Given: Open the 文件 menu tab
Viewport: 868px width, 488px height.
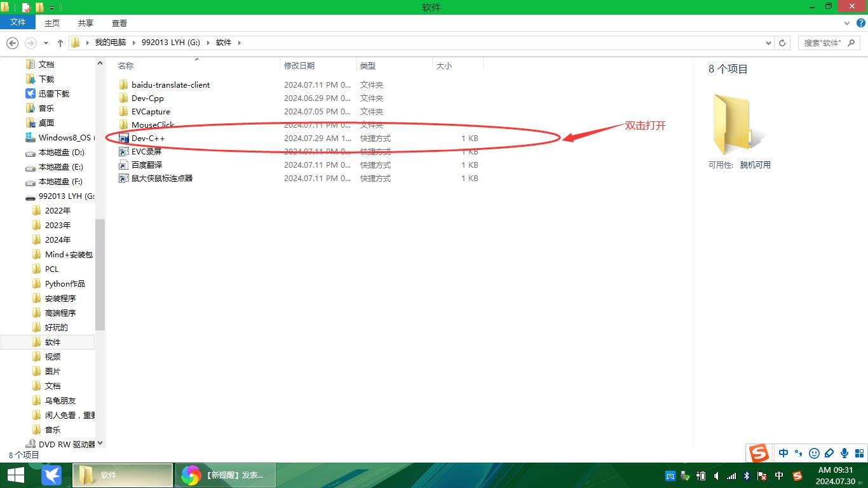Looking at the screenshot, I should 18,22.
